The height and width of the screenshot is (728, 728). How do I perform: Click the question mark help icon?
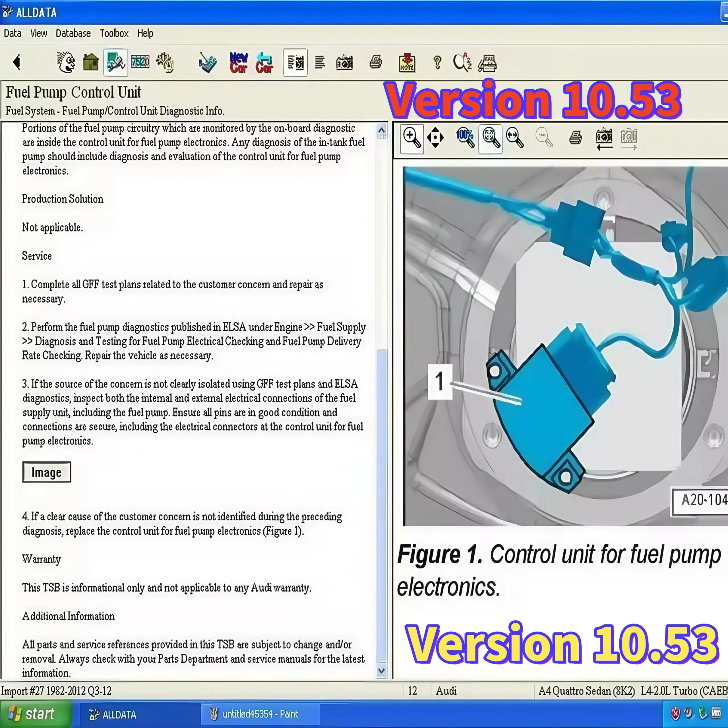tap(437, 63)
